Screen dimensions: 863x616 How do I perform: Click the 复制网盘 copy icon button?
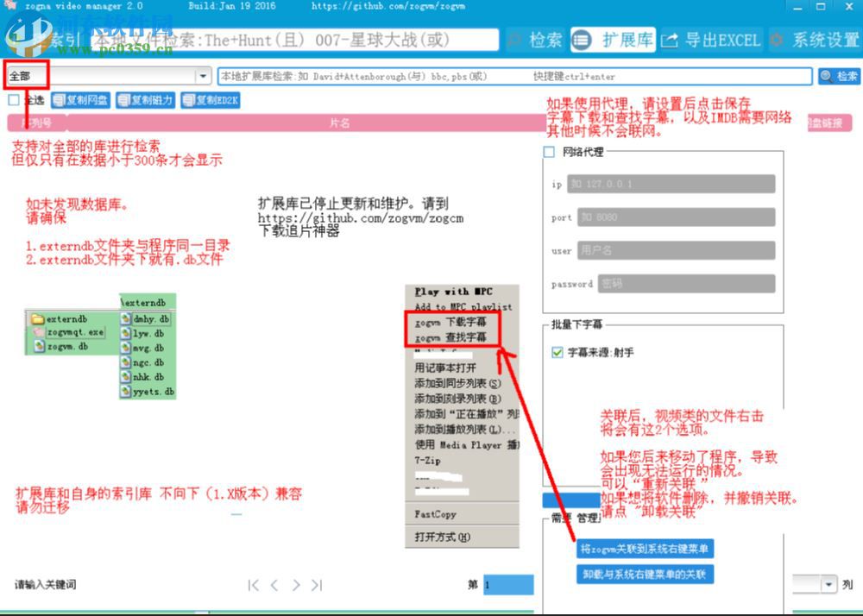82,99
